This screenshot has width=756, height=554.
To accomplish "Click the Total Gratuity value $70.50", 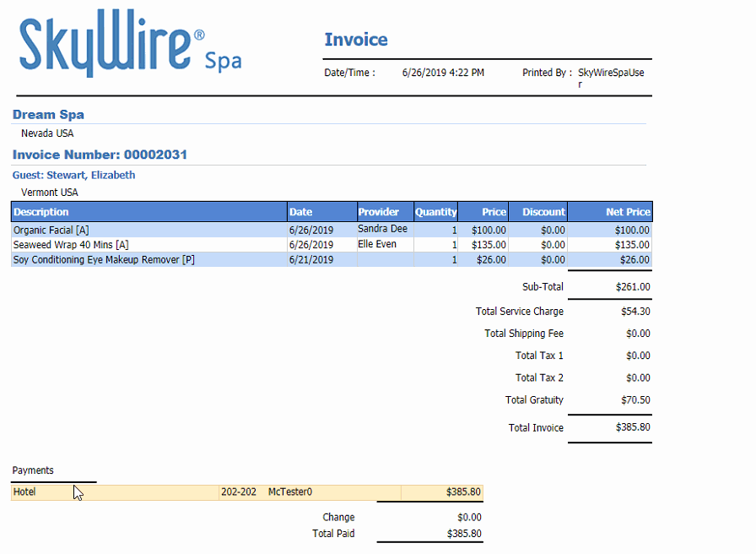I will point(636,400).
